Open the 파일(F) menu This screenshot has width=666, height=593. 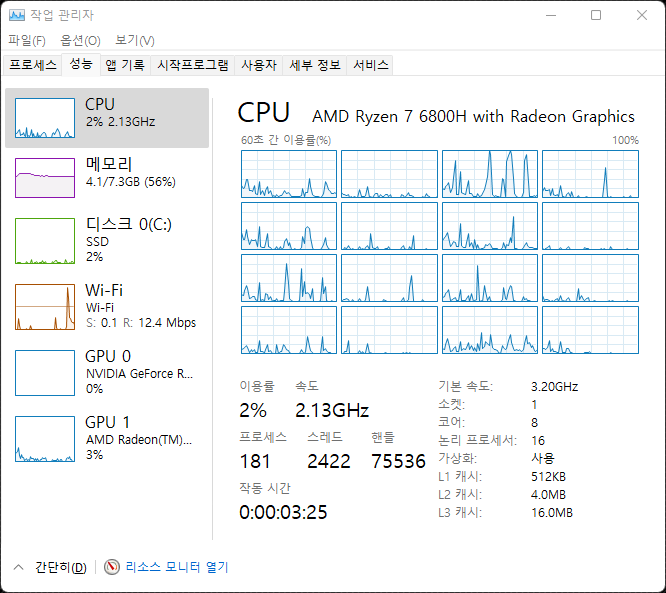(27, 41)
